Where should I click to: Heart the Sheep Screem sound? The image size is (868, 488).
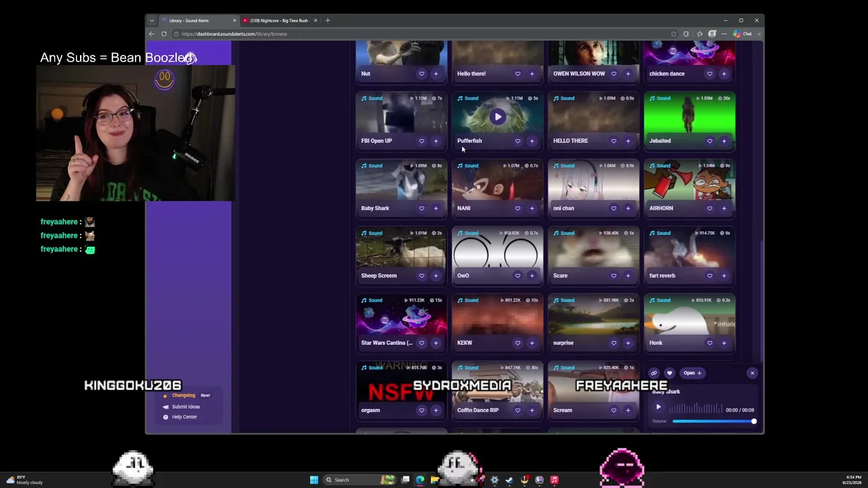point(421,276)
